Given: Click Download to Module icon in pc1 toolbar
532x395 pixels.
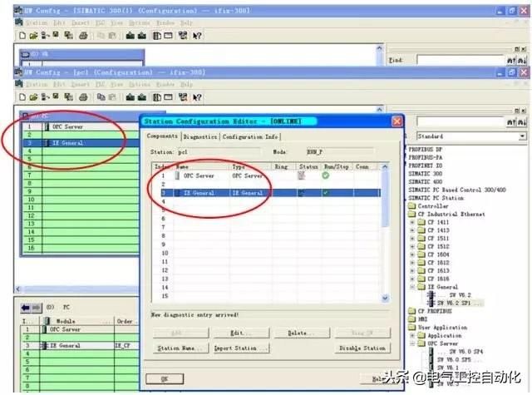Looking at the screenshot, I should pyautogui.click(x=131, y=97).
